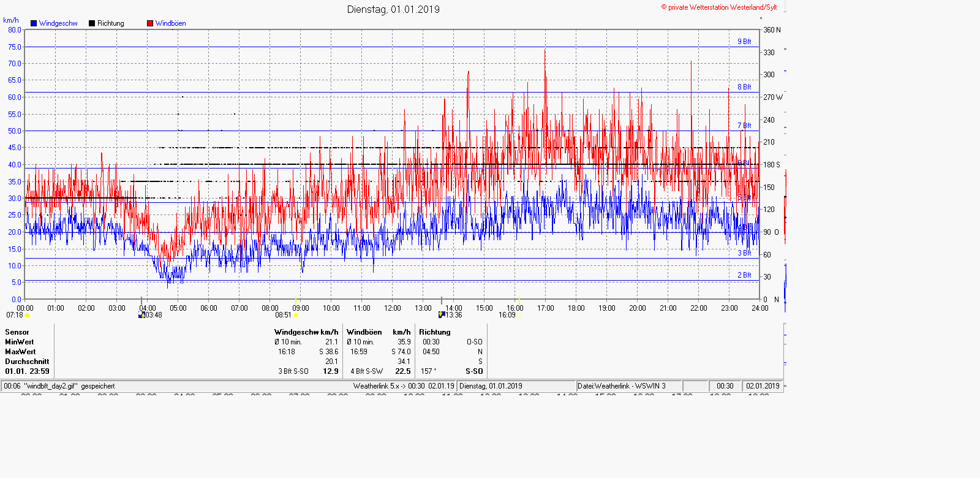Click the 360 N direction axis label
Viewport: 980px width, 478px height.
click(772, 30)
